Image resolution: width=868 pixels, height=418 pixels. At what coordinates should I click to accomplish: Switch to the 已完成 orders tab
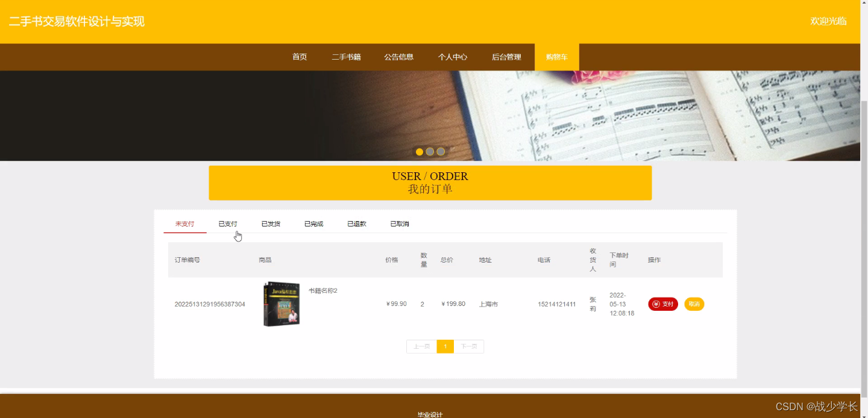tap(313, 223)
